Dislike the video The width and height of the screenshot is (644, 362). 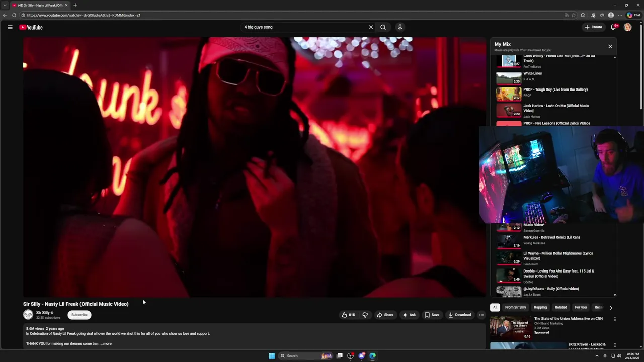[x=365, y=315]
